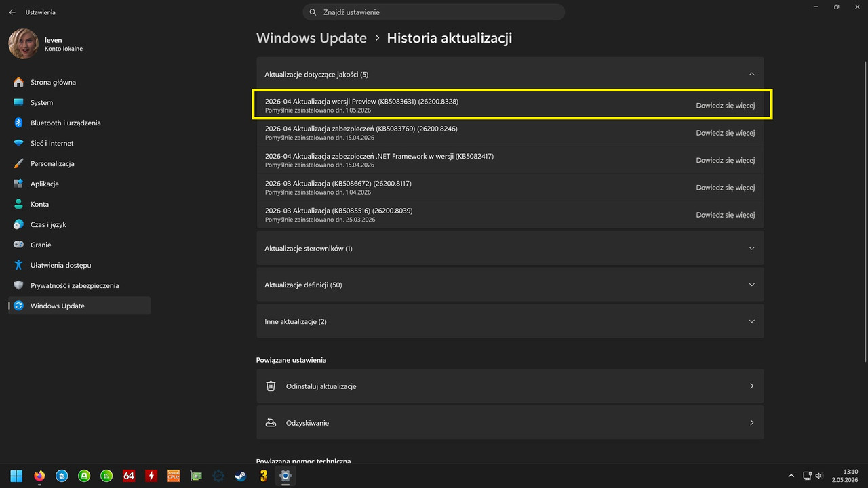Launch Steam from the taskbar

241,476
